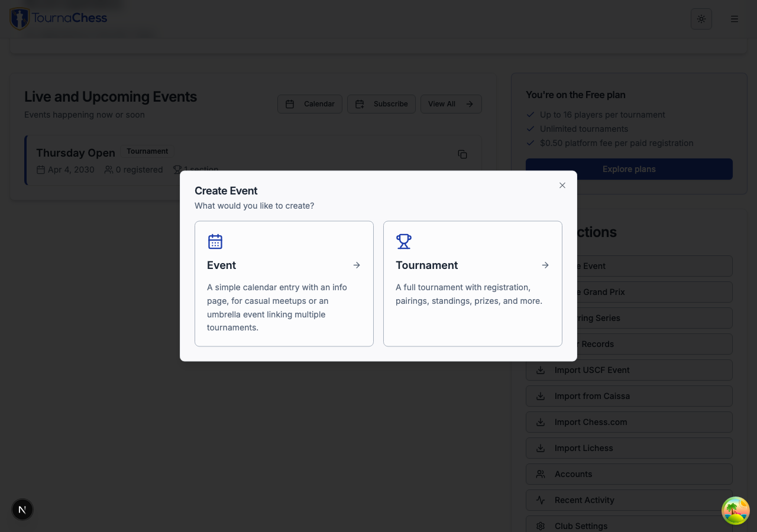Copy the Thursday Open event icon
Screen dimensions: 757x532
(462, 154)
